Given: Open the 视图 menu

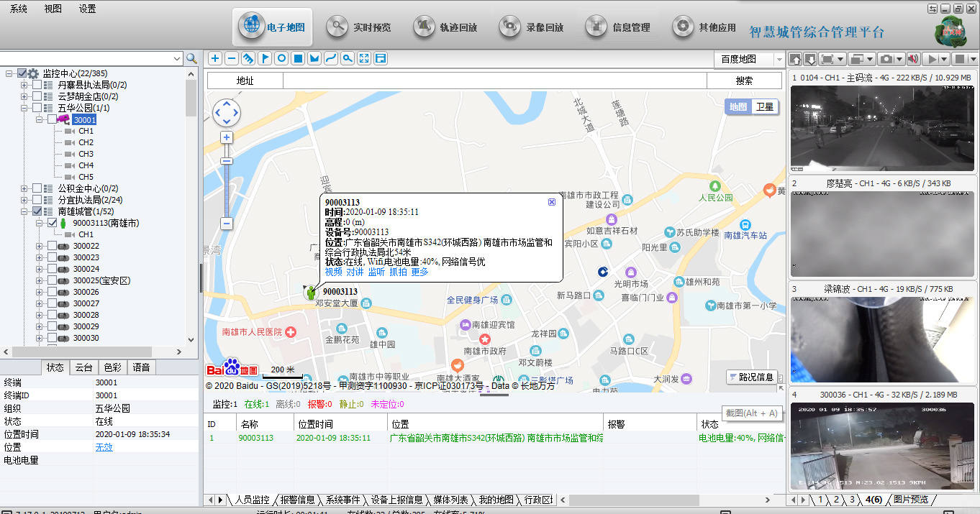Looking at the screenshot, I should (x=53, y=9).
